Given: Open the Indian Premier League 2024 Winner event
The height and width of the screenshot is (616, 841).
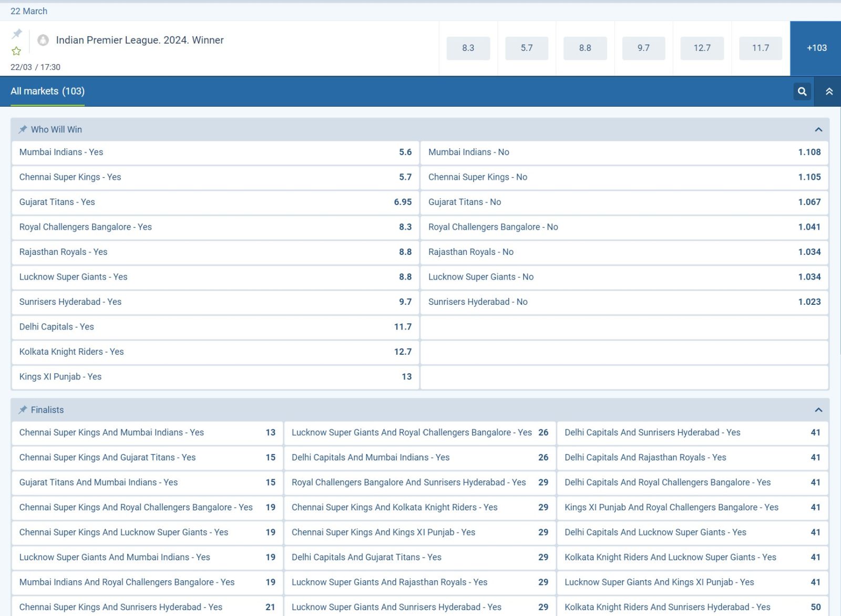Looking at the screenshot, I should [x=140, y=40].
